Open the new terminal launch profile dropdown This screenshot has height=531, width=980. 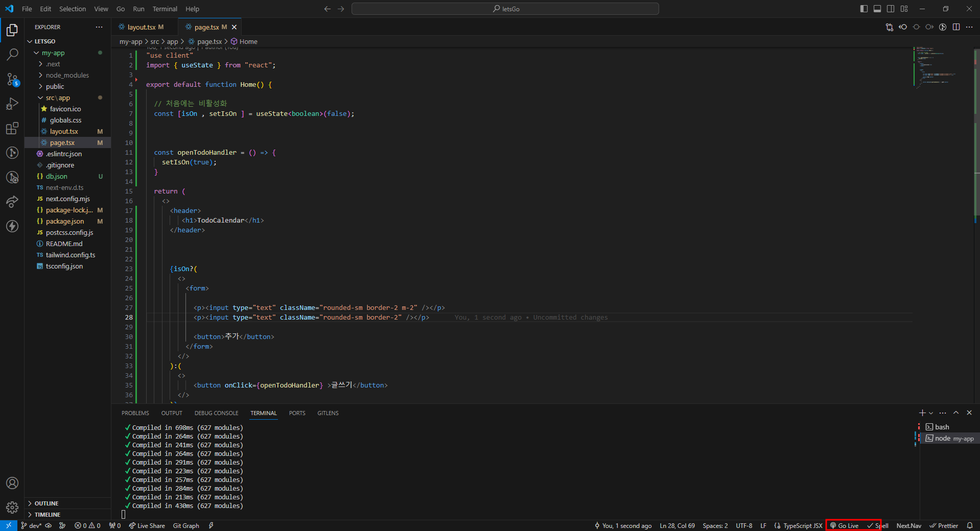pos(931,413)
